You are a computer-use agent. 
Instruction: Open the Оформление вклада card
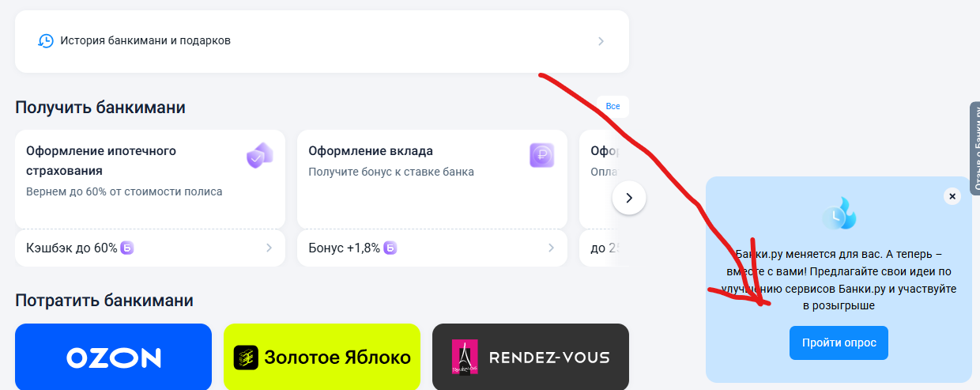(432, 180)
